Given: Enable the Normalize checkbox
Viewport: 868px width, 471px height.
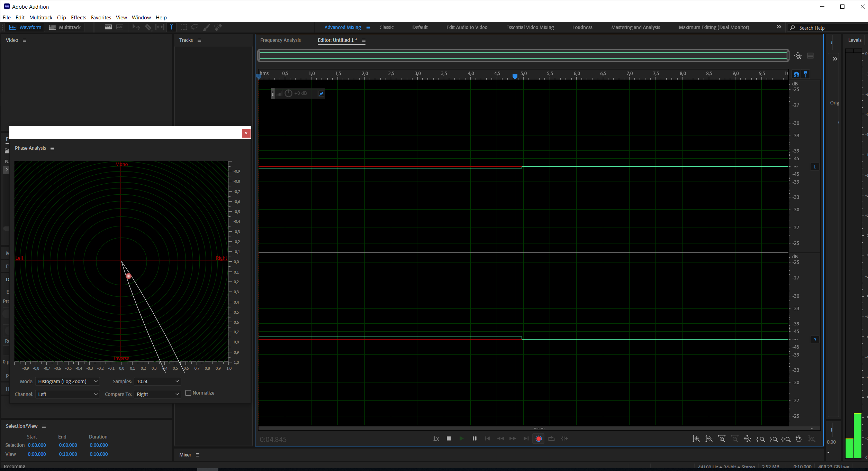Looking at the screenshot, I should (188, 393).
